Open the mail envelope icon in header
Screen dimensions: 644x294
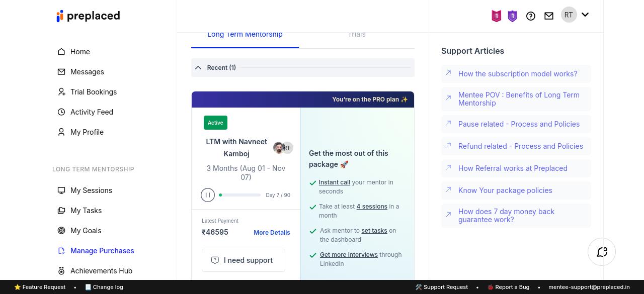click(x=549, y=16)
